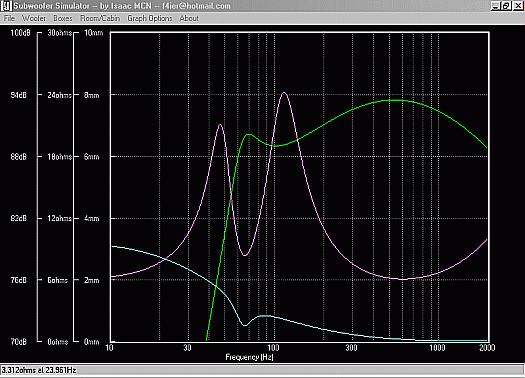Click the 70dB axis label

click(x=18, y=342)
